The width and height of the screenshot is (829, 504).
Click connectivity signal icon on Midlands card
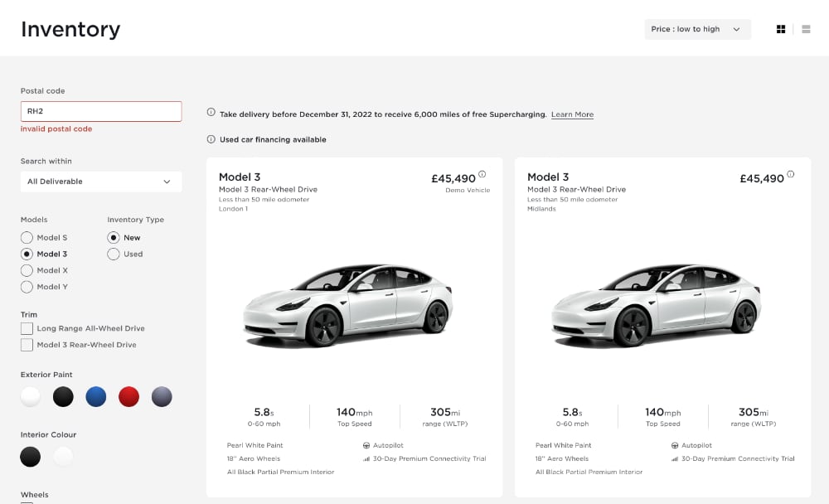(x=675, y=458)
